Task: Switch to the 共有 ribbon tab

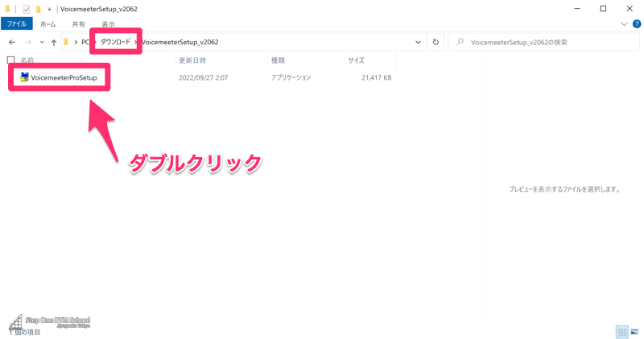Action: (78, 24)
